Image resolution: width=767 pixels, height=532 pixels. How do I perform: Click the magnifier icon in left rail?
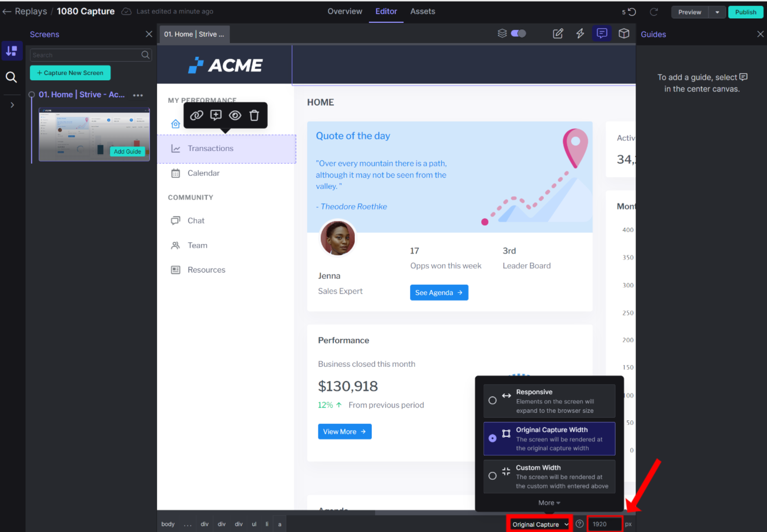pos(11,77)
